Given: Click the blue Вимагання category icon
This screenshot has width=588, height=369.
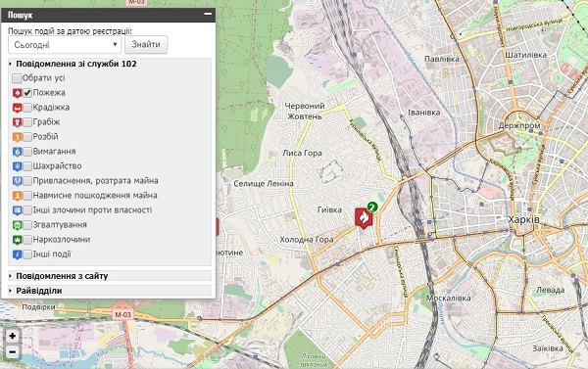Looking at the screenshot, I should point(18,152).
